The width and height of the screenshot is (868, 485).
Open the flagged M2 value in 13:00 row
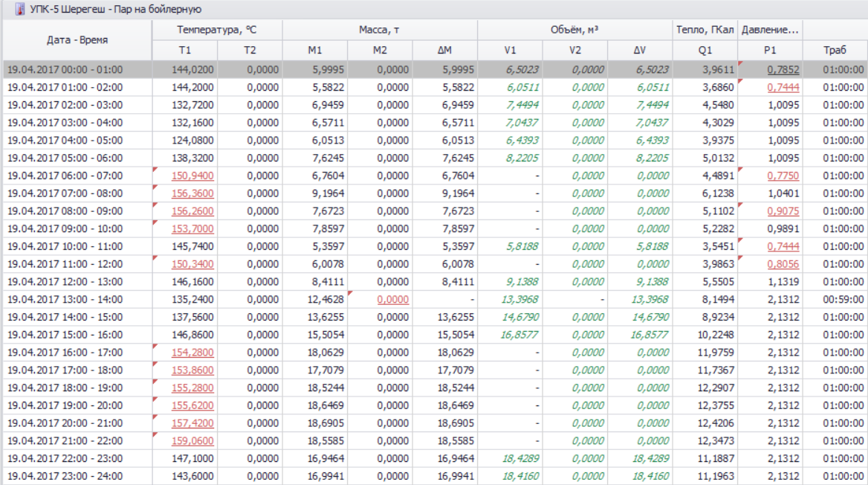pos(393,299)
